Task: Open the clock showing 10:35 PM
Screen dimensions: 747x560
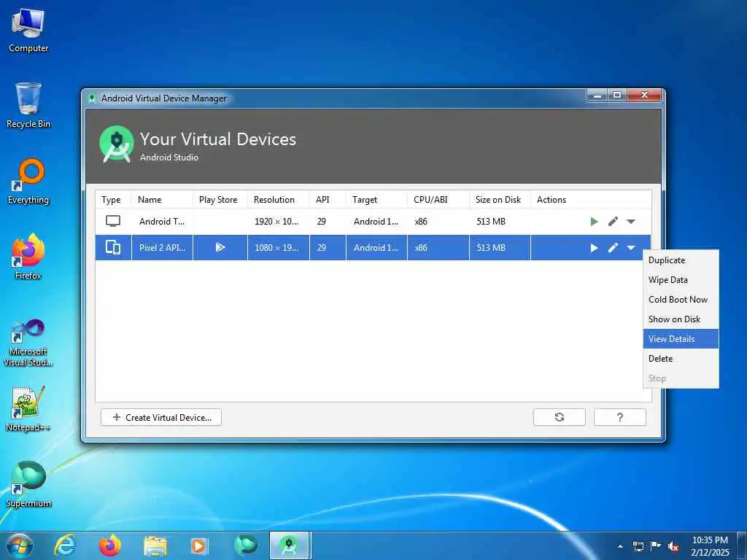Action: pyautogui.click(x=710, y=545)
